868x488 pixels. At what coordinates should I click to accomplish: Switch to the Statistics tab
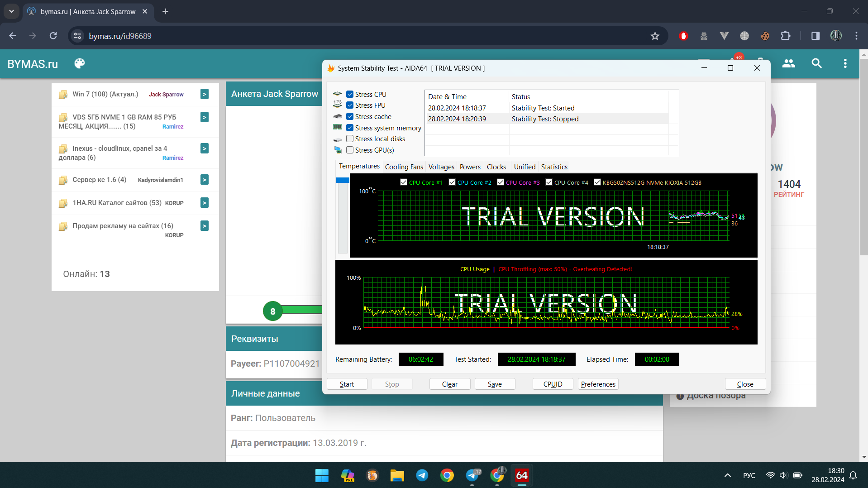[554, 167]
